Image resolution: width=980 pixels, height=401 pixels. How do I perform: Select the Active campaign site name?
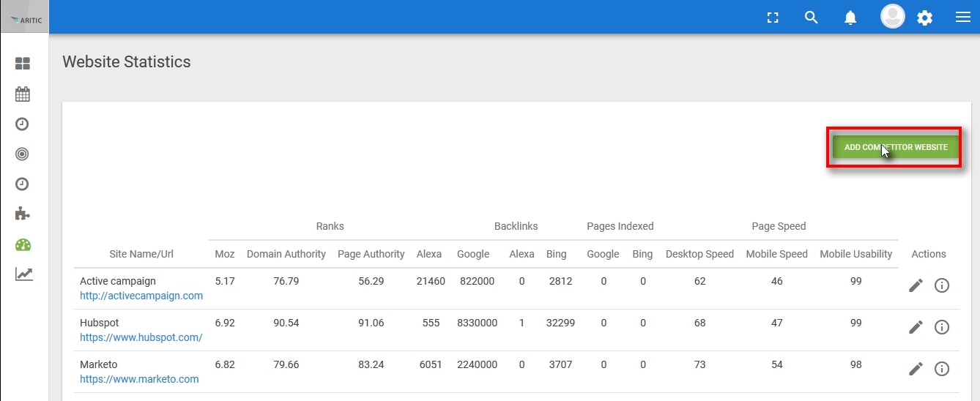[x=118, y=281]
